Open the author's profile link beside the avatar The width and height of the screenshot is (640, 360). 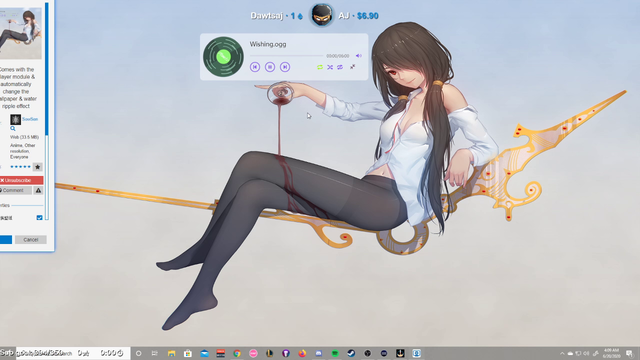(x=30, y=119)
